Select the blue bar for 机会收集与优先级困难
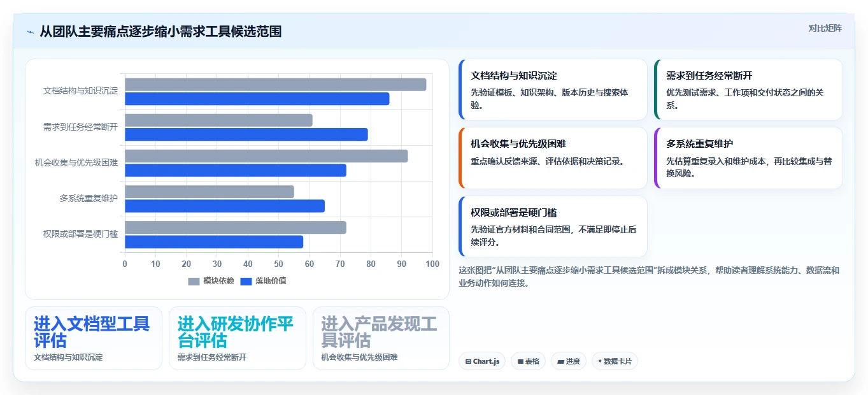Screen dimensions: 868x395 [x=236, y=170]
